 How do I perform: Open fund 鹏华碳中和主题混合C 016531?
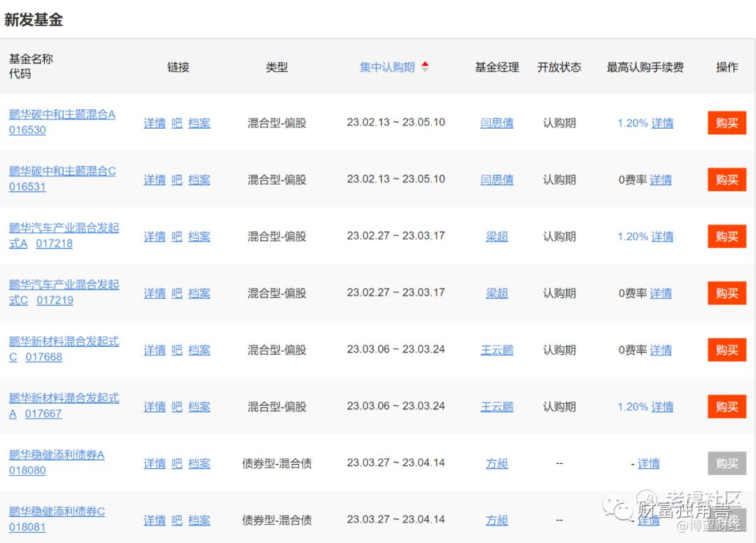[x=62, y=178]
